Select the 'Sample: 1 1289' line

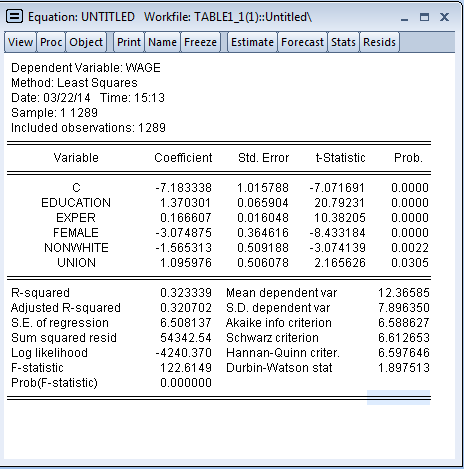54,113
